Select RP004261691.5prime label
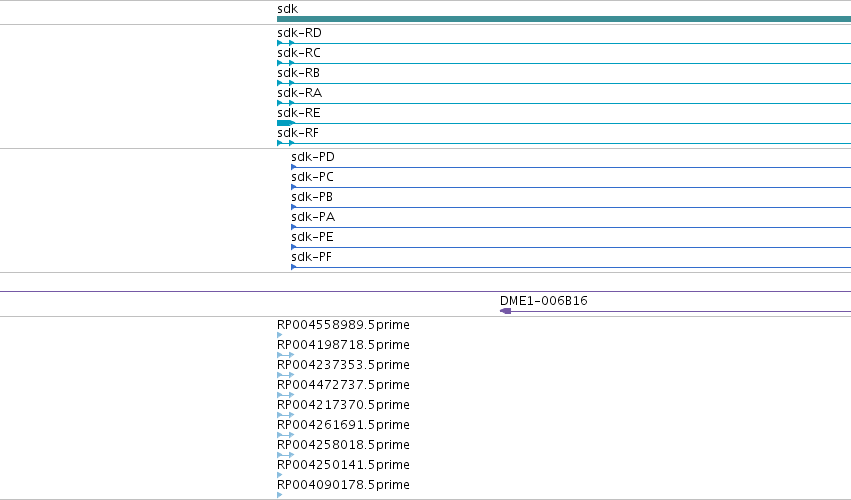Image resolution: width=851 pixels, height=500 pixels. [x=344, y=426]
